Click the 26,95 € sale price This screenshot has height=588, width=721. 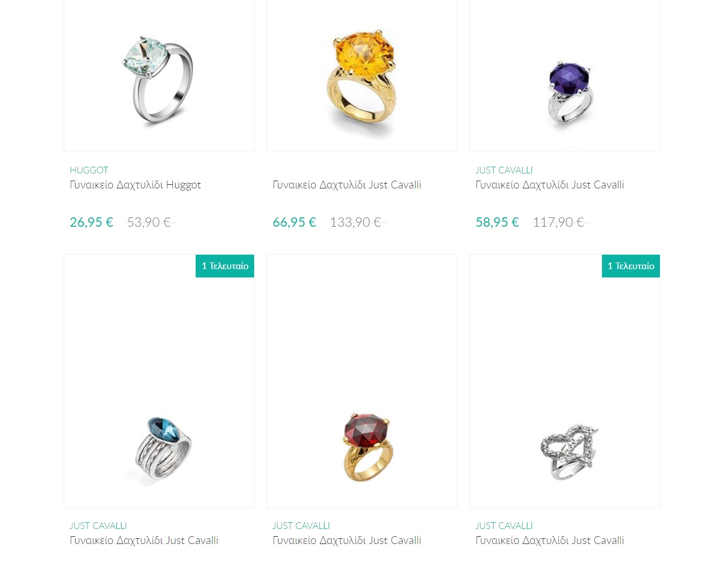point(92,222)
